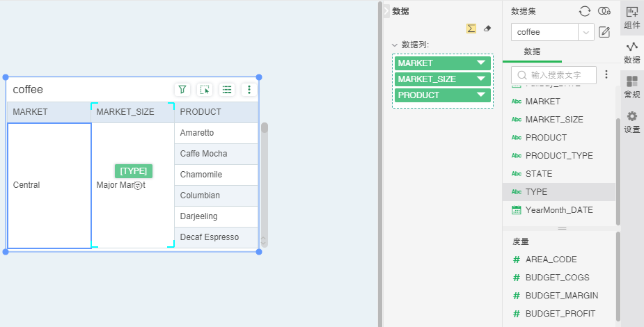This screenshot has width=644, height=327.
Task: Click the dataset join icon next to refresh
Action: pyautogui.click(x=604, y=11)
